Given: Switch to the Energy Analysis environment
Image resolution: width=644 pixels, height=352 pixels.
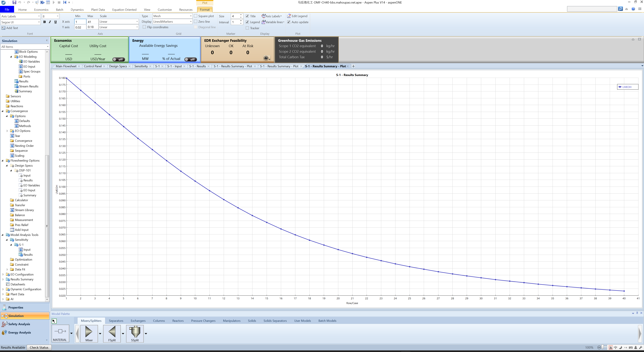Looking at the screenshot, I should pyautogui.click(x=25, y=333).
